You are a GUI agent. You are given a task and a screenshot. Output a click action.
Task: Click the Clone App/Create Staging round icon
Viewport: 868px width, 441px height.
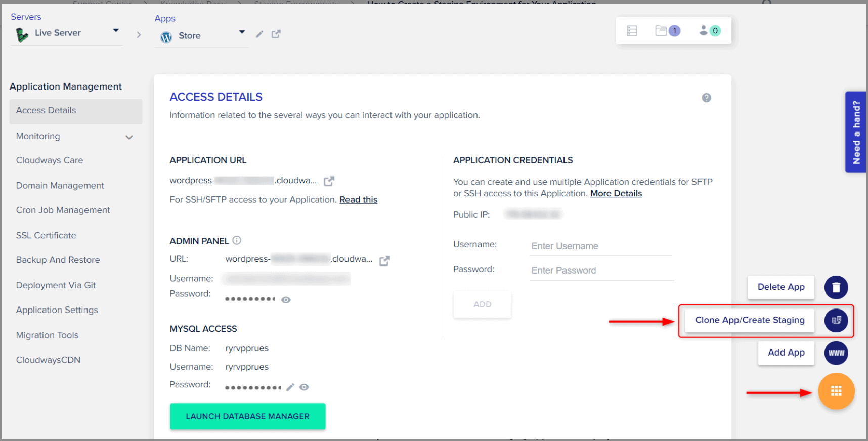(x=836, y=320)
